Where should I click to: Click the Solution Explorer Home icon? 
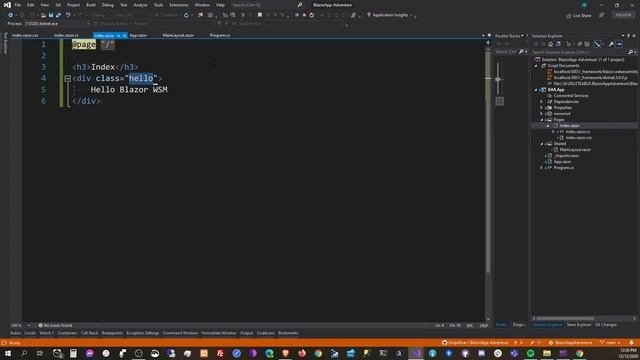click(x=551, y=44)
